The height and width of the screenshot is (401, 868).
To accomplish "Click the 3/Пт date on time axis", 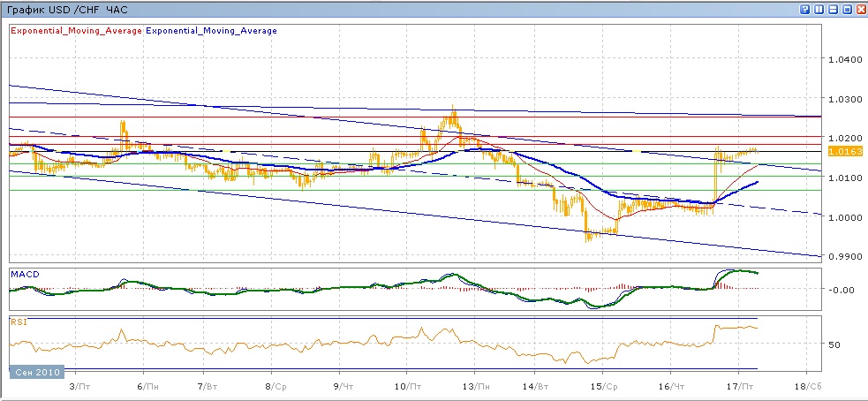I will 78,387.
